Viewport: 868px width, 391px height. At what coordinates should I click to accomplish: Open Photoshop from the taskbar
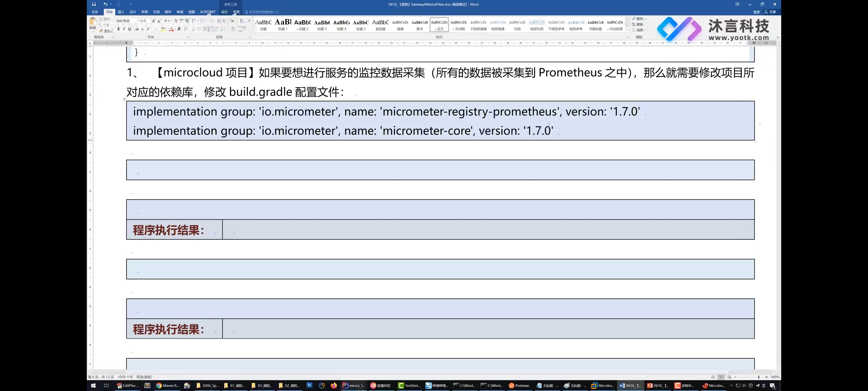[x=309, y=386]
